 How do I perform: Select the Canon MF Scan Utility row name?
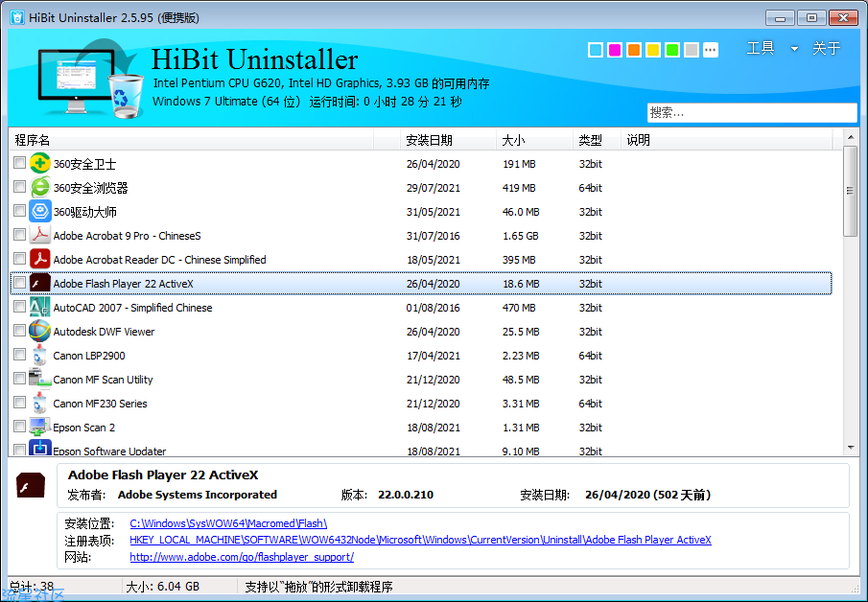(x=103, y=380)
